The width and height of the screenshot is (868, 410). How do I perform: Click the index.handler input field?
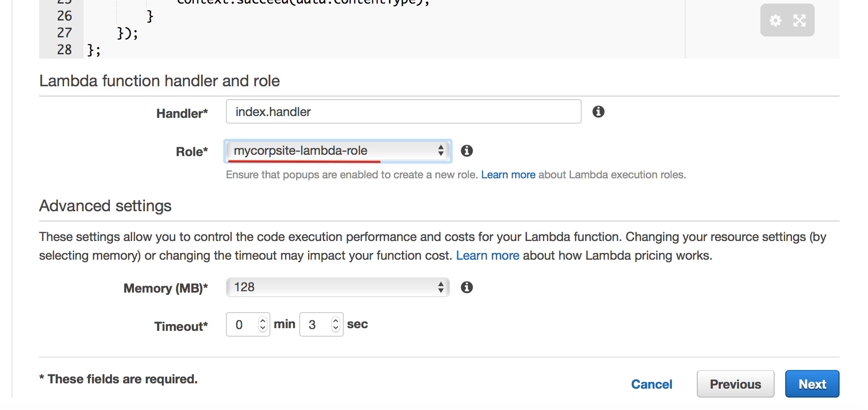point(403,112)
